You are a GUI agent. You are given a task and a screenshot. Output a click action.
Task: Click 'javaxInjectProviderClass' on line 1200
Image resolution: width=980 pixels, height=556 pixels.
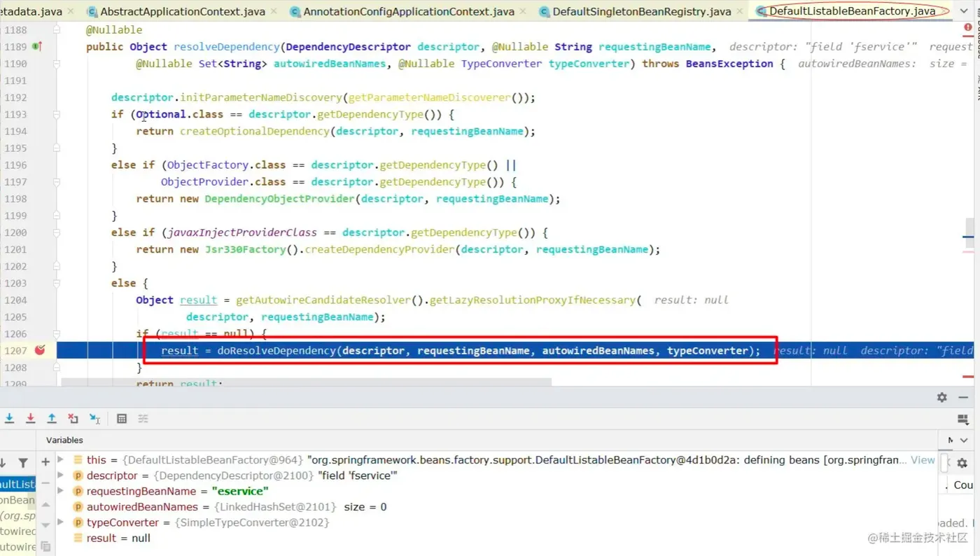pyautogui.click(x=242, y=232)
